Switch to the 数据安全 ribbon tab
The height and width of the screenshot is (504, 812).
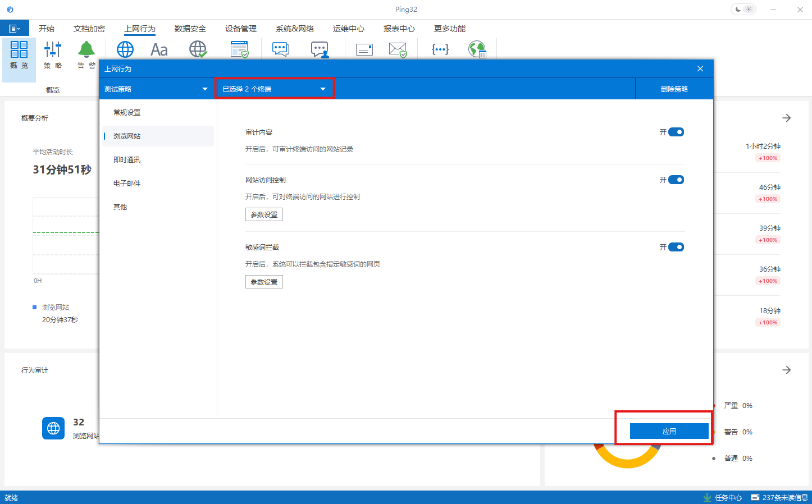click(190, 29)
